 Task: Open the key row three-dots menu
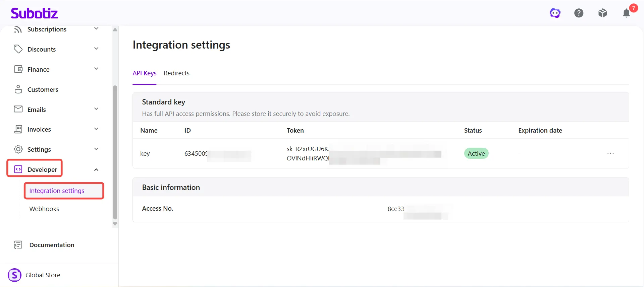click(x=610, y=153)
